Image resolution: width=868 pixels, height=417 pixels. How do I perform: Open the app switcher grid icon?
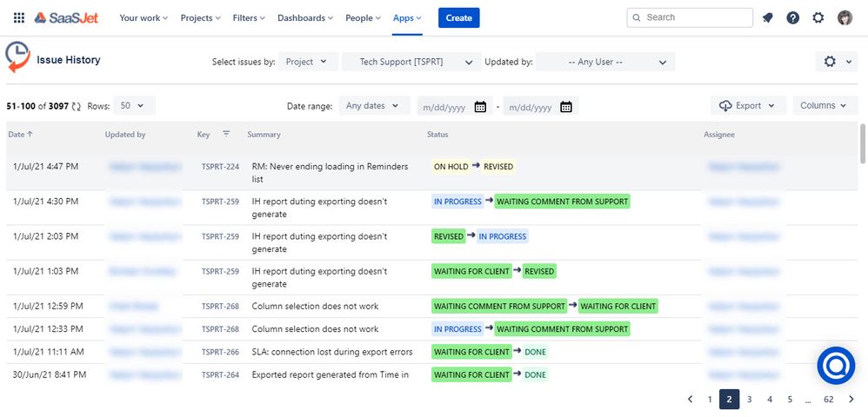point(19,17)
